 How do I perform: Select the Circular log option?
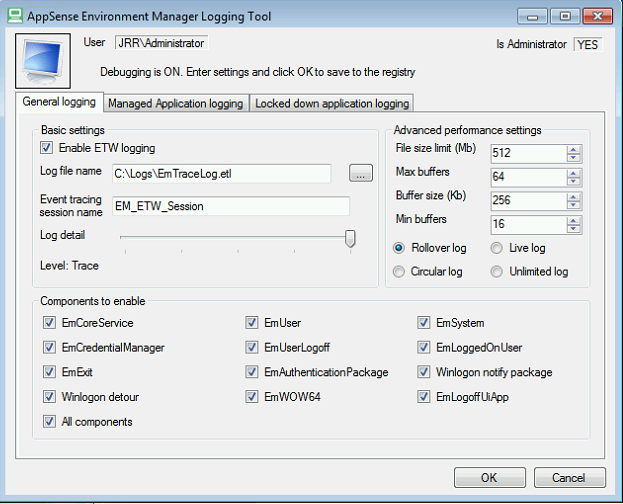coord(399,271)
